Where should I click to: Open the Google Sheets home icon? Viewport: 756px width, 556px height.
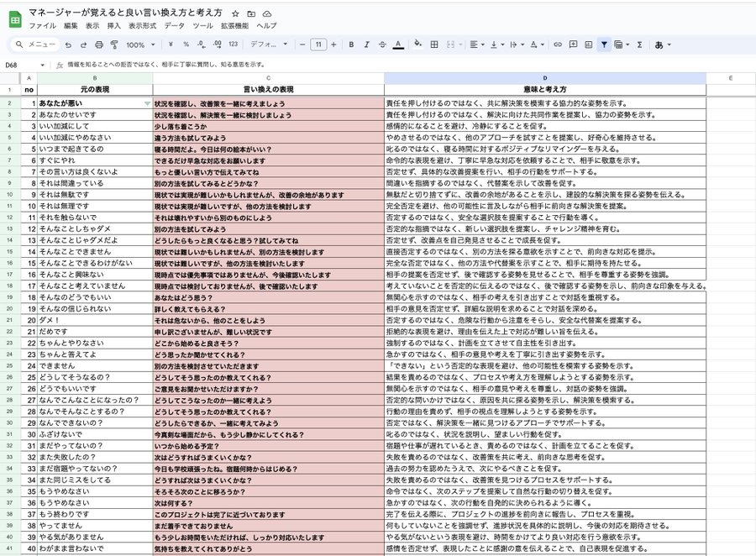15,20
